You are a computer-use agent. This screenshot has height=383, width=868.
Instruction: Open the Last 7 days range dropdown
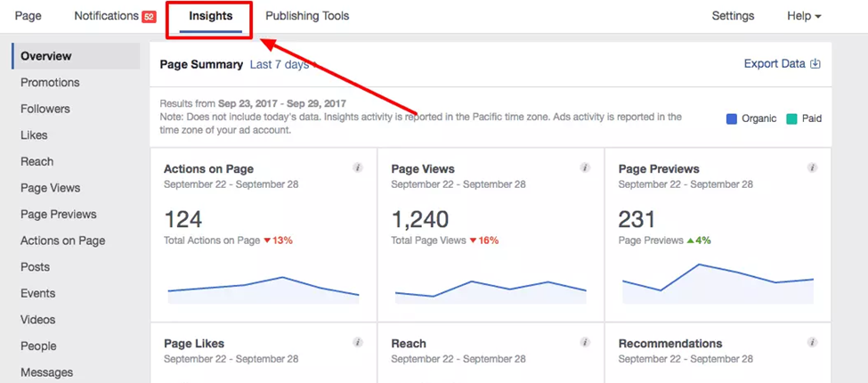284,65
